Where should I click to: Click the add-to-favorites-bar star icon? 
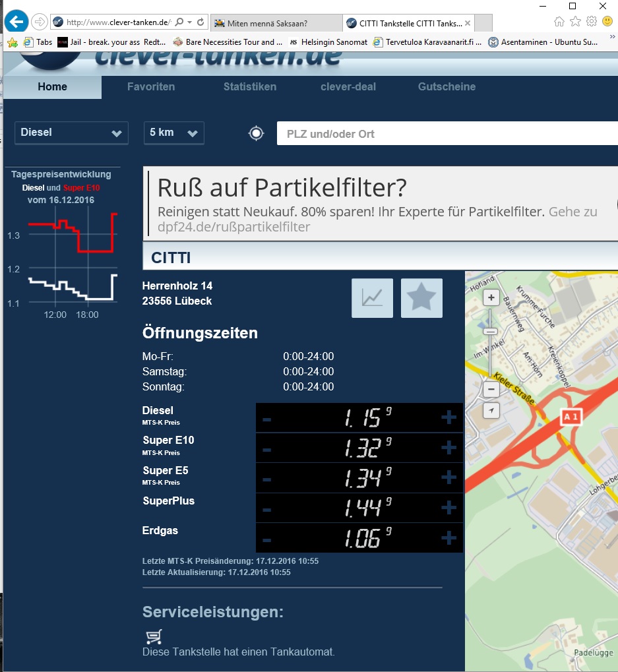point(13,42)
